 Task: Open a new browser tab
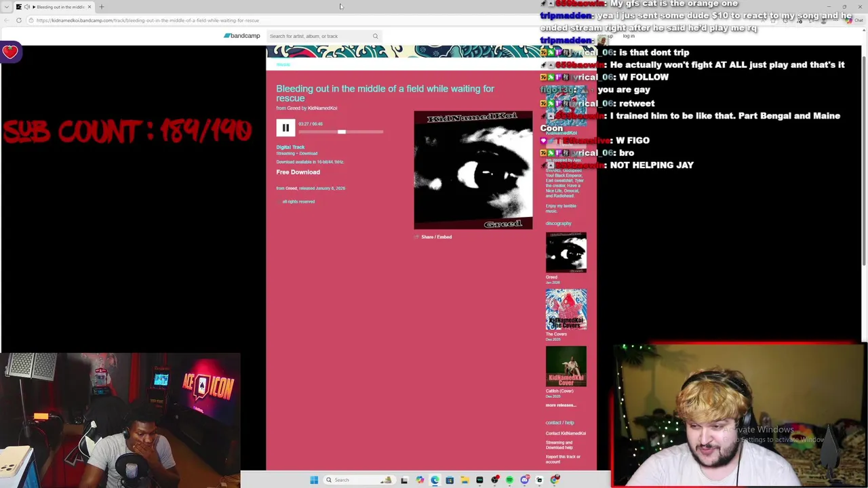pos(102,7)
